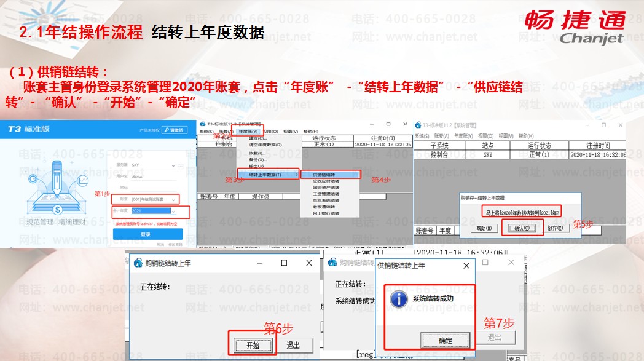The width and height of the screenshot is (644, 361).
Task: Select 建立(C)... in year account menu
Action: point(258,138)
